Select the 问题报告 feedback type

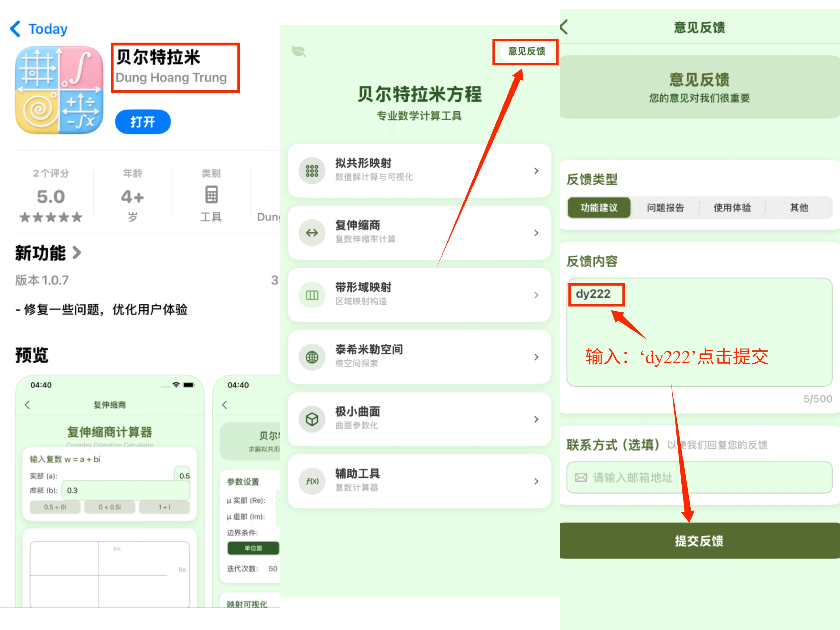(x=665, y=208)
